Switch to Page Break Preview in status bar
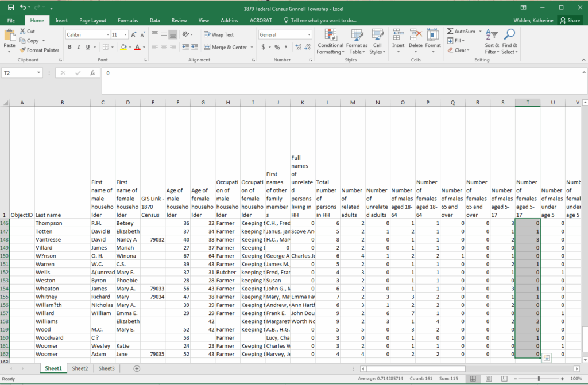This screenshot has width=588, height=385. coord(504,379)
